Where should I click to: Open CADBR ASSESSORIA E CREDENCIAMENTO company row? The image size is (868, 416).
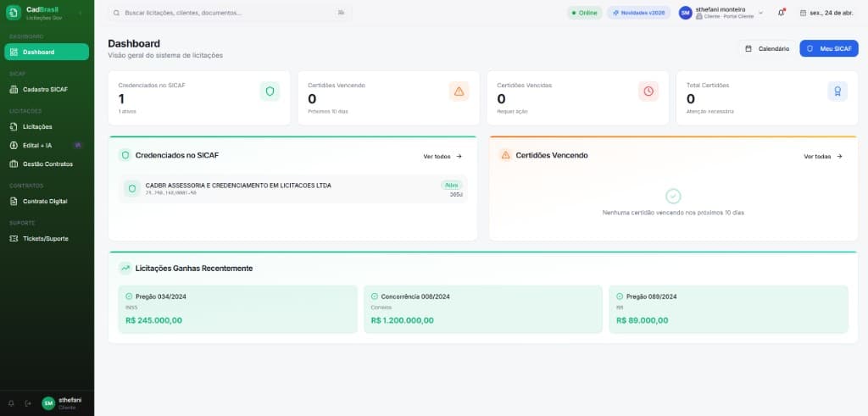(292, 189)
